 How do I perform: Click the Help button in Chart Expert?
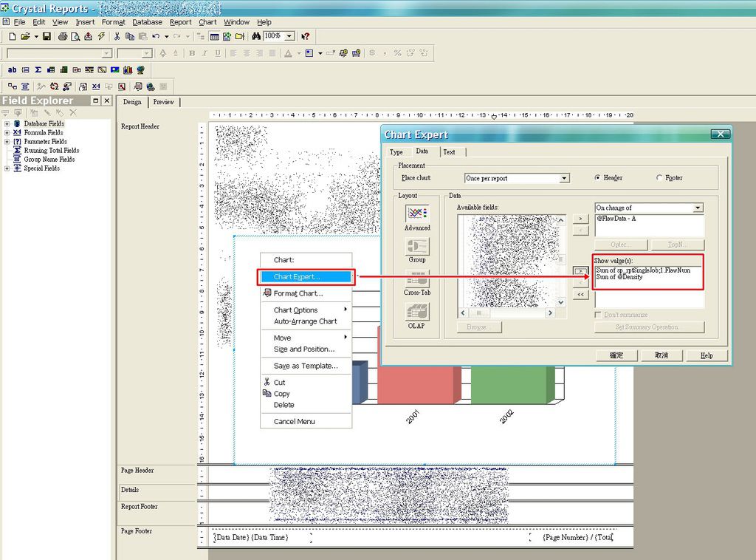point(706,355)
